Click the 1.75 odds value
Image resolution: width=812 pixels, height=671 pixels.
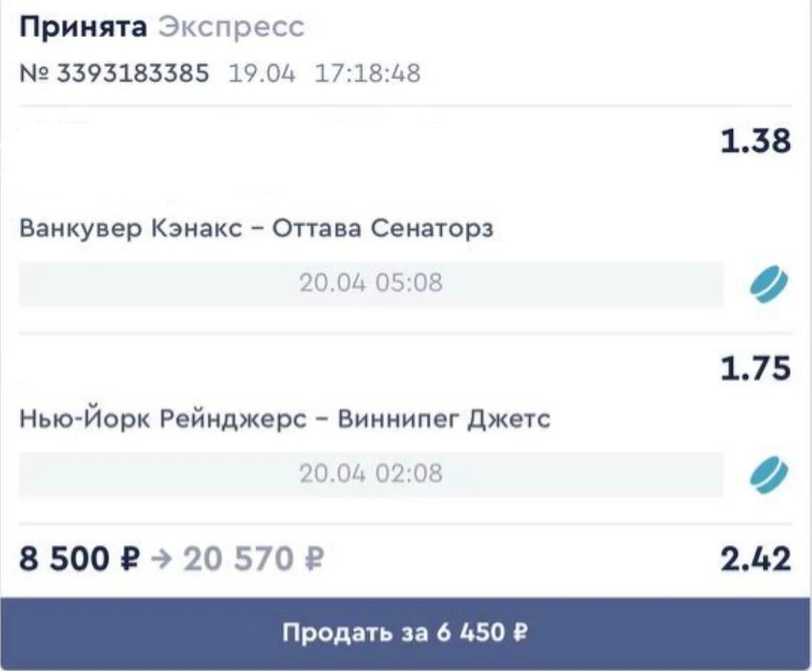click(756, 368)
